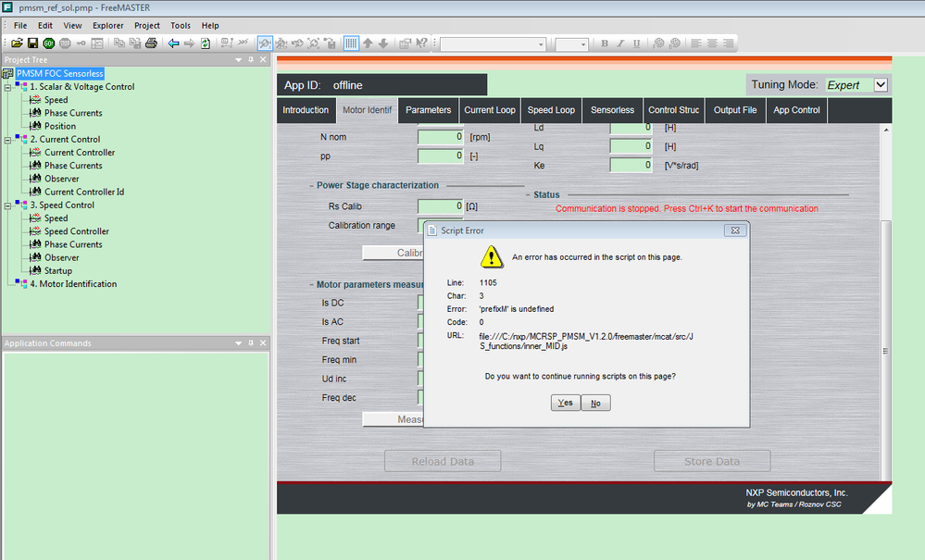This screenshot has height=560, width=925.
Task: Click the page vertical scrollbar thumb
Action: pyautogui.click(x=885, y=351)
